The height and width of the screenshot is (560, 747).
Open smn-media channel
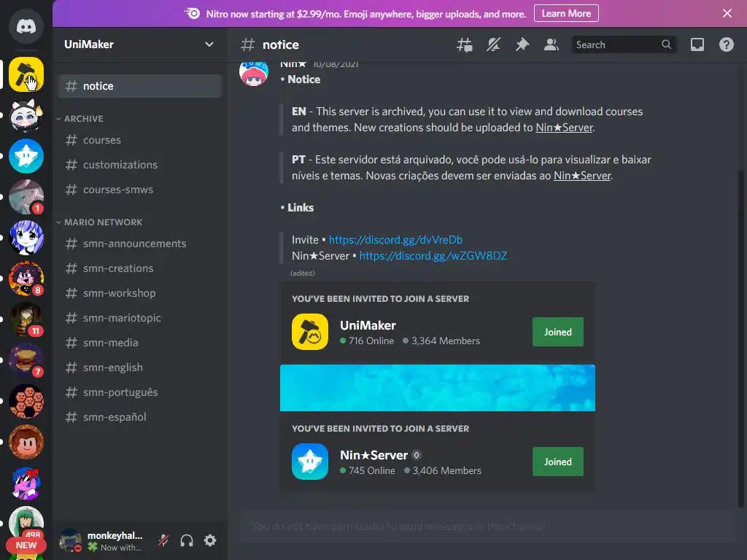pyautogui.click(x=139, y=343)
